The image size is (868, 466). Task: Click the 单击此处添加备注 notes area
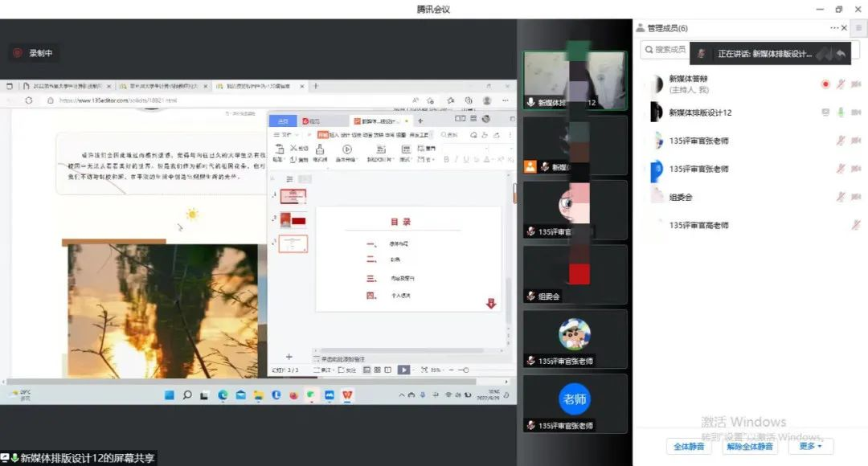coord(343,359)
